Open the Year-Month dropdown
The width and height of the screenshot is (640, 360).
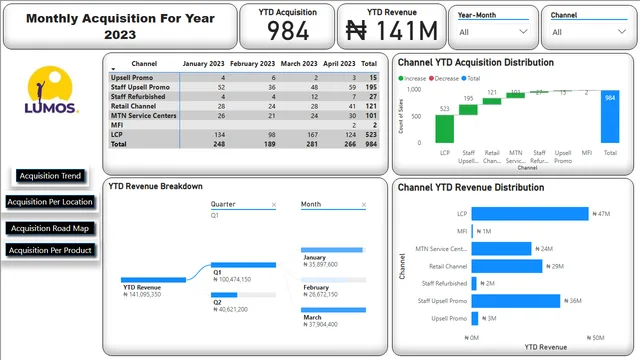tap(493, 32)
